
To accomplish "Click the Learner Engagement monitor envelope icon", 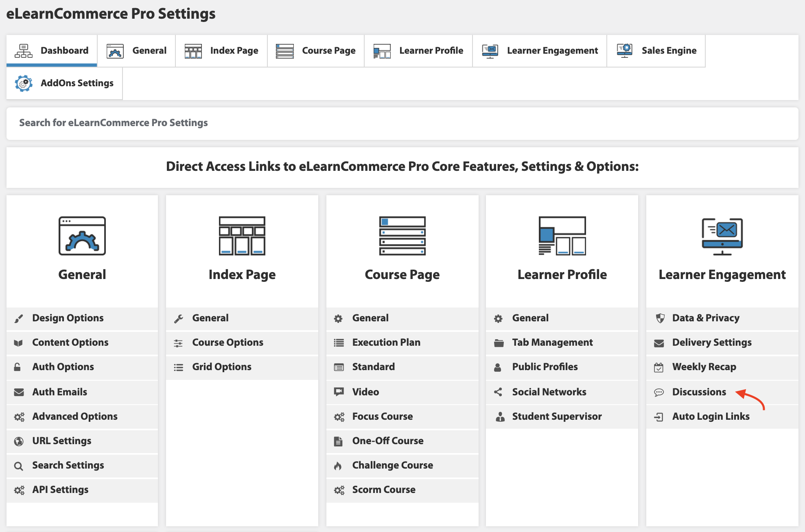I will (x=722, y=236).
